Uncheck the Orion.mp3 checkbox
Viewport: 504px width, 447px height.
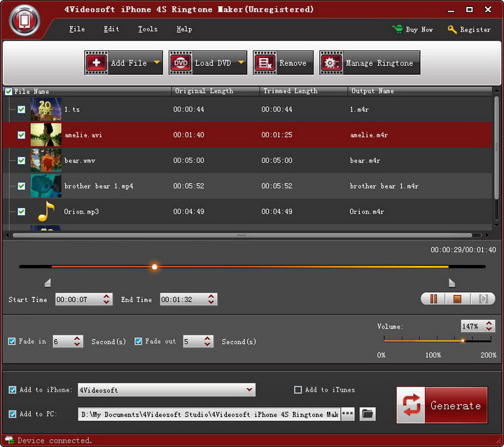(21, 212)
